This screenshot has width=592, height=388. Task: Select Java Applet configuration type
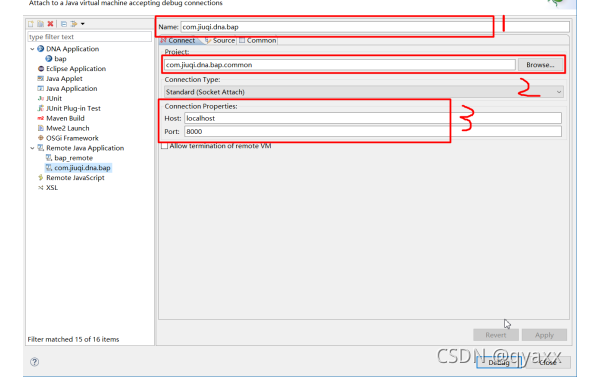point(64,79)
